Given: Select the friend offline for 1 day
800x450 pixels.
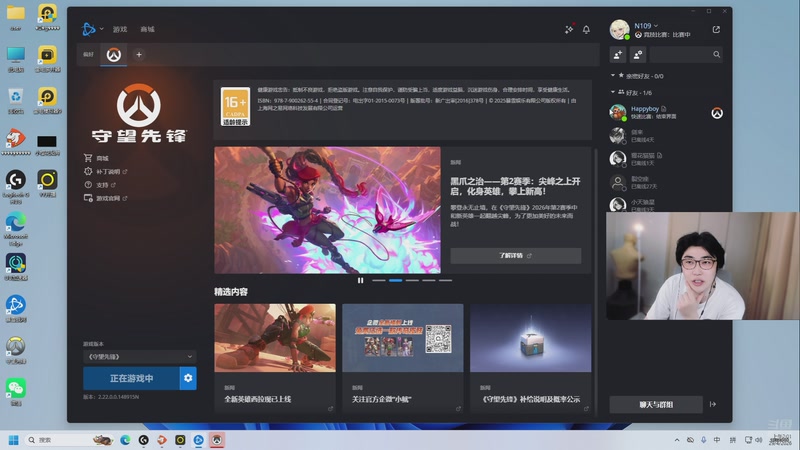Looking at the screenshot, I should point(666,159).
